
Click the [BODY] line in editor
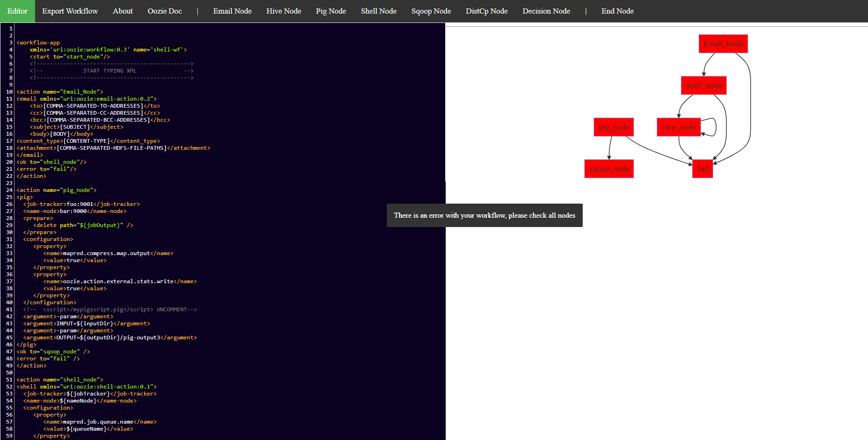point(62,134)
